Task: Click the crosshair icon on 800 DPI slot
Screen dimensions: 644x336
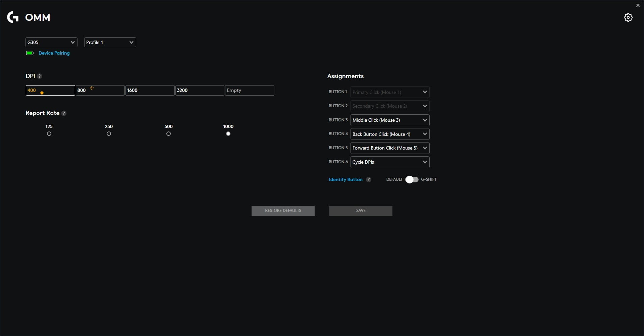Action: (x=92, y=88)
